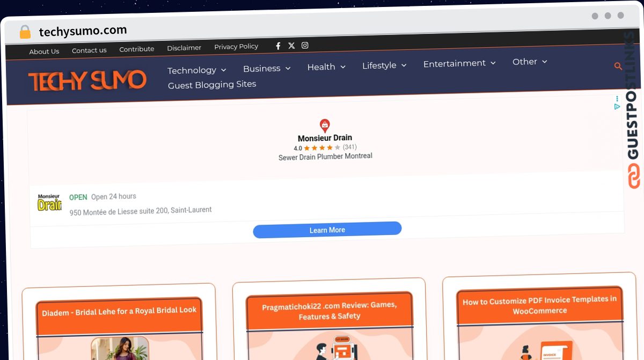Open the Contribute link

click(x=137, y=49)
